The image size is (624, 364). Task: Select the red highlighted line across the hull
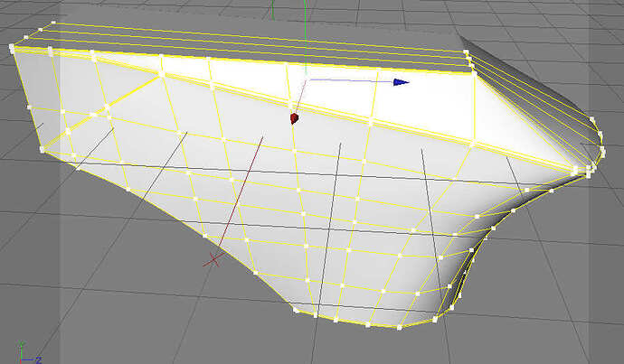click(x=241, y=191)
